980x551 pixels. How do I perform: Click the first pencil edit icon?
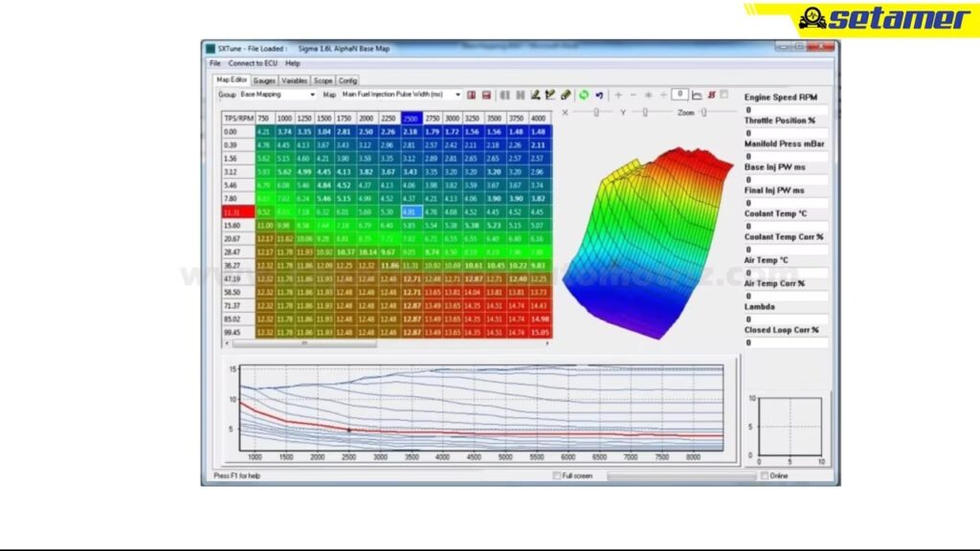coord(536,95)
